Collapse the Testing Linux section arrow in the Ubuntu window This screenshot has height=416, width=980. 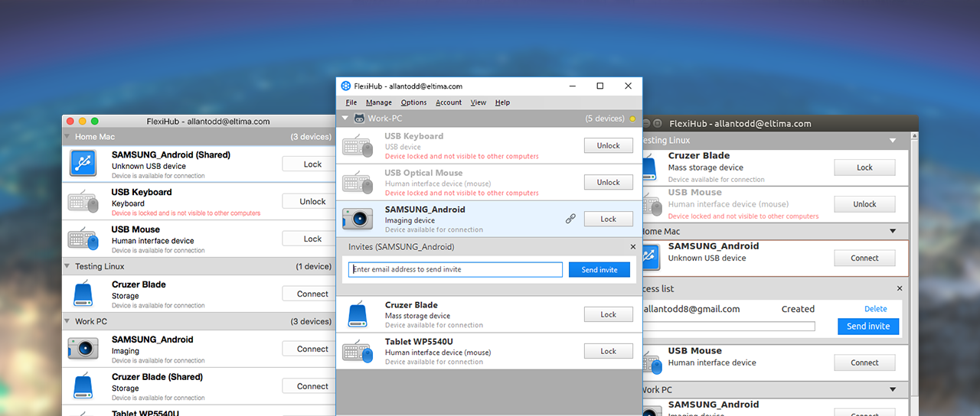[x=893, y=141]
